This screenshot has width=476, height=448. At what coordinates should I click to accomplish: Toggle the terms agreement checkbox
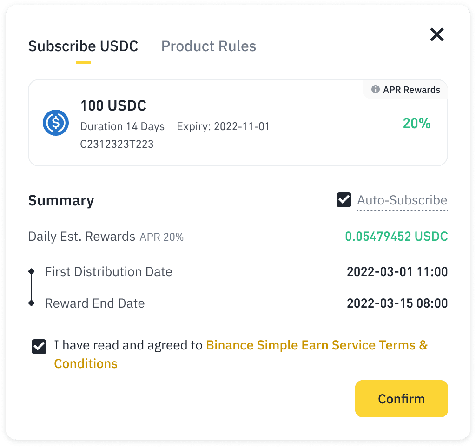(39, 347)
